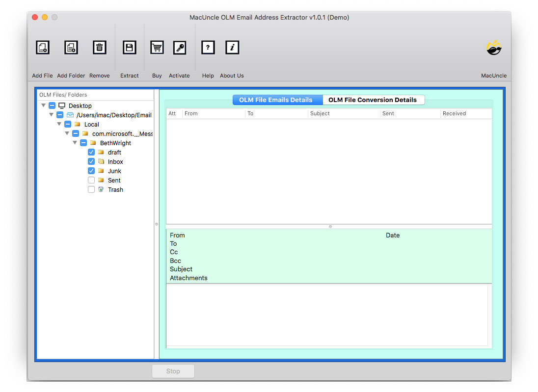Screen dimensions: 538x392
Task: Toggle the /Users/imac/Desktop/Email checkbox
Action: [60, 114]
